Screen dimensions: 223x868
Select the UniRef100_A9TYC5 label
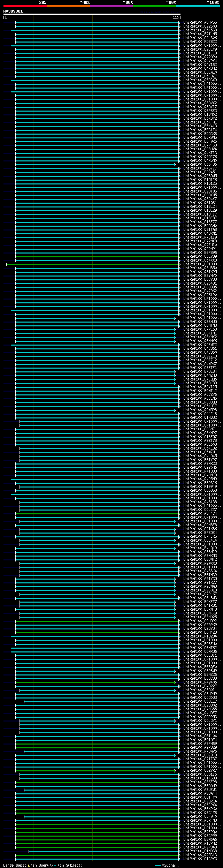pyautogui.click(x=200, y=579)
